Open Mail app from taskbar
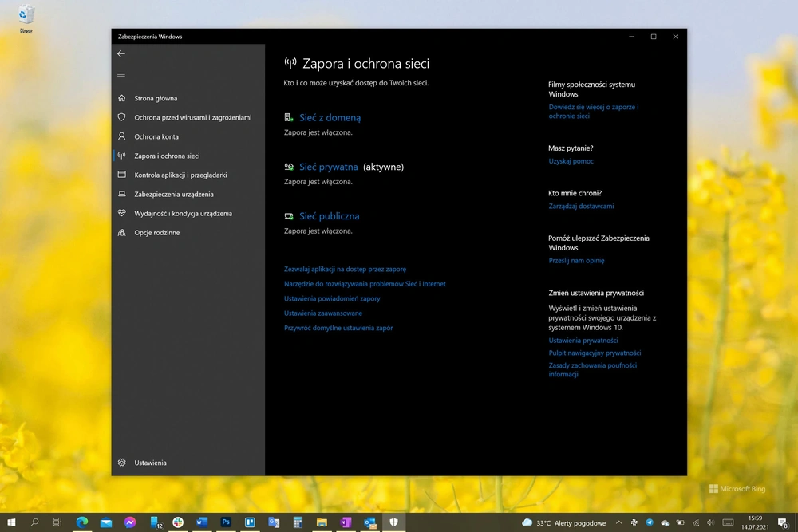Viewport: 798px width, 532px height. (106, 522)
